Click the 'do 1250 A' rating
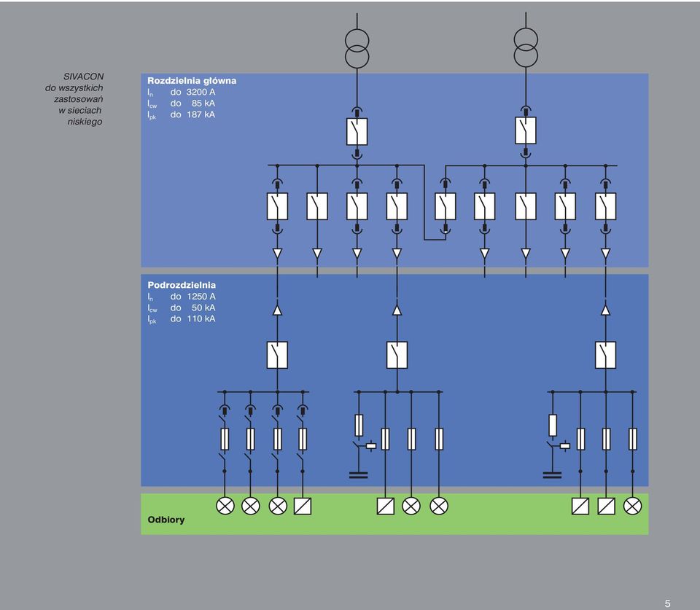This screenshot has width=700, height=610. (192, 297)
